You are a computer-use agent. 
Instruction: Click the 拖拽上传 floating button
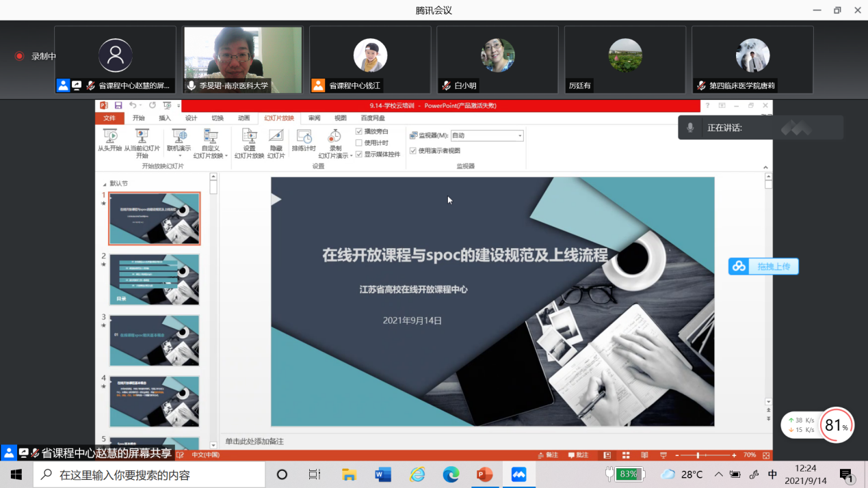click(763, 267)
